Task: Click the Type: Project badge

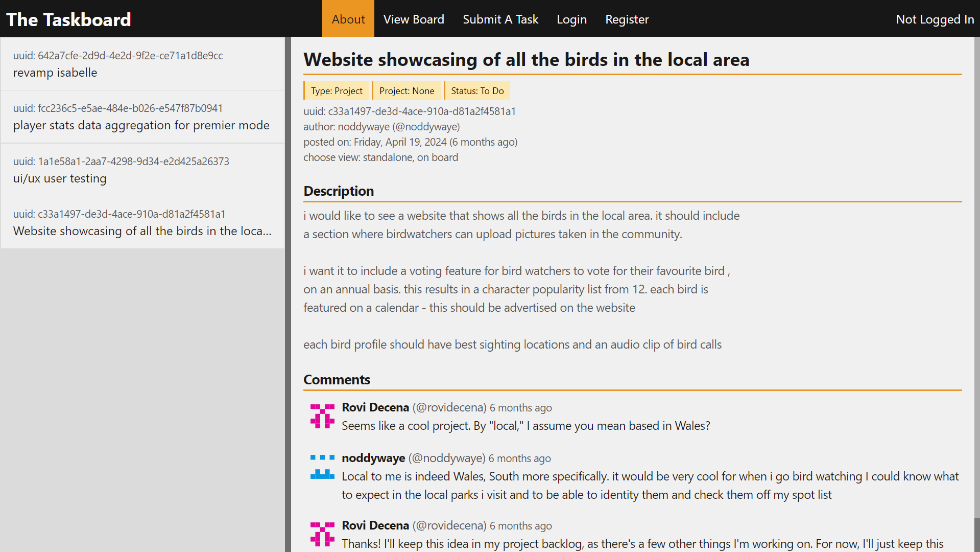Action: click(x=336, y=90)
